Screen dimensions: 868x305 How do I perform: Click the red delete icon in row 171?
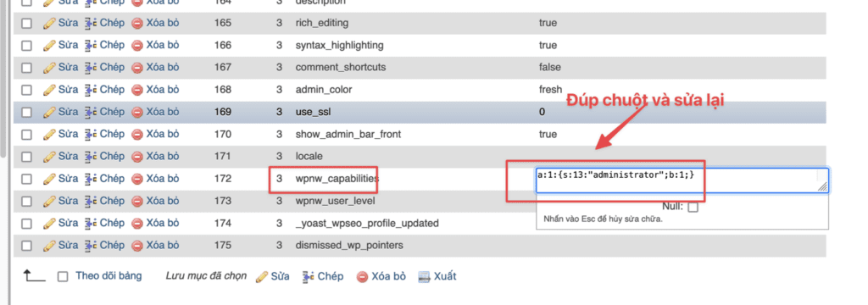[137, 158]
